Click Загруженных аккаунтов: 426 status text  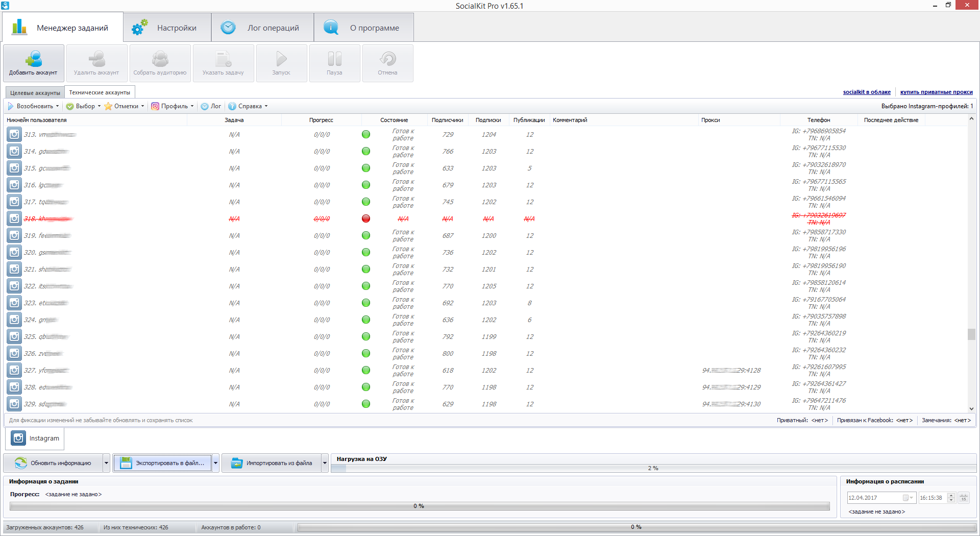(x=45, y=527)
